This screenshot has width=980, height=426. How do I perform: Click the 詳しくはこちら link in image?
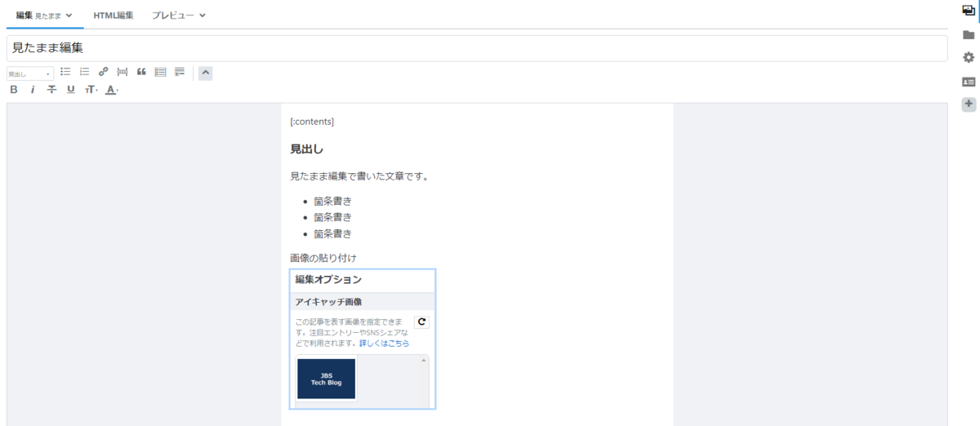pyautogui.click(x=384, y=344)
